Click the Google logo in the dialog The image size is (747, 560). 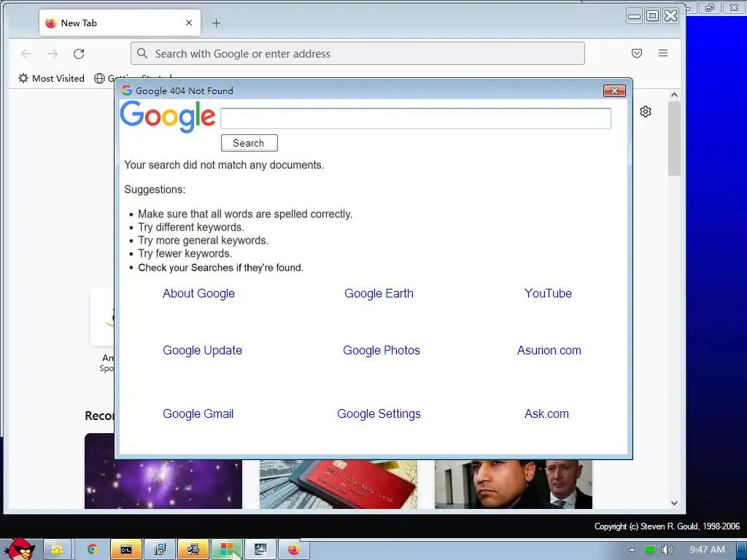(x=168, y=116)
